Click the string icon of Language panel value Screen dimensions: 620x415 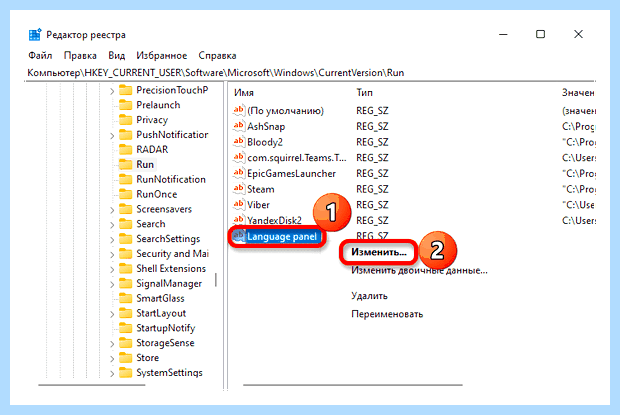pos(238,236)
